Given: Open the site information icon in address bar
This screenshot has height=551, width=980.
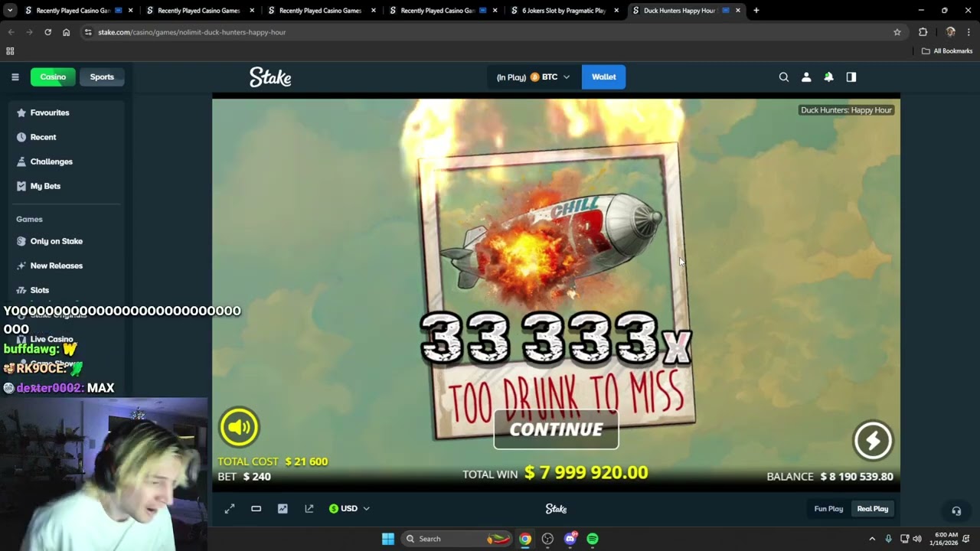Looking at the screenshot, I should [x=88, y=32].
